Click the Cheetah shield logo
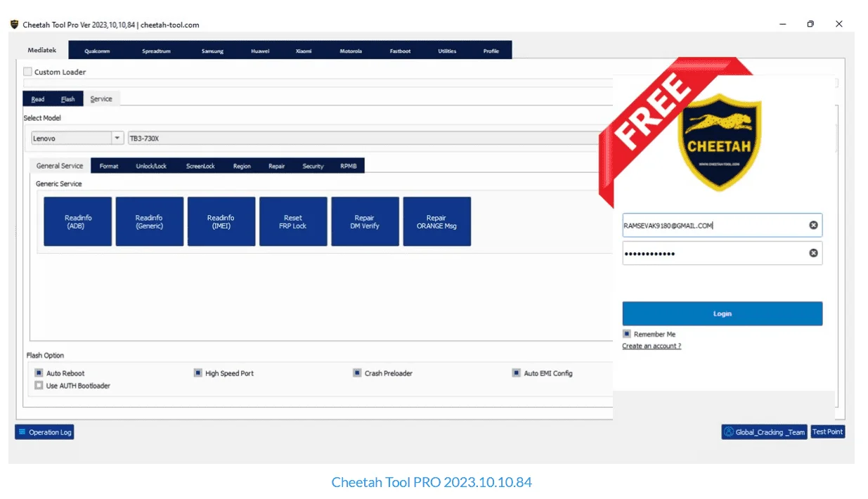Viewport: 868px width, 499px height. [721, 142]
